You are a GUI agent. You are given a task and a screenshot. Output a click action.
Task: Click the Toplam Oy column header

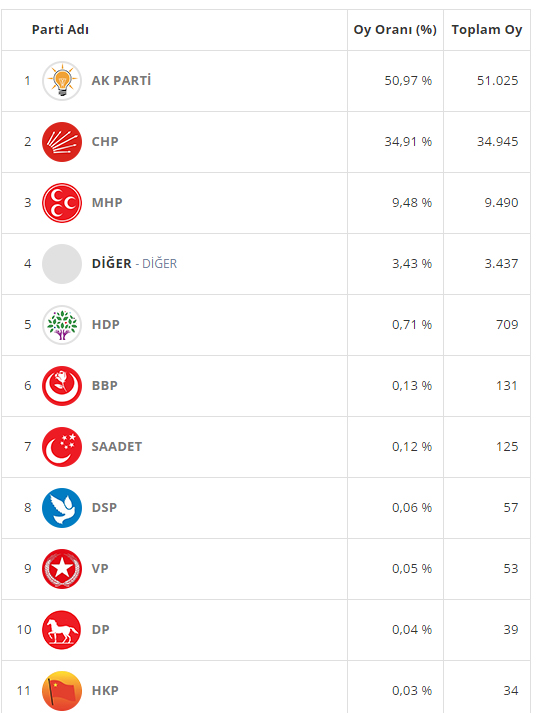tap(487, 30)
